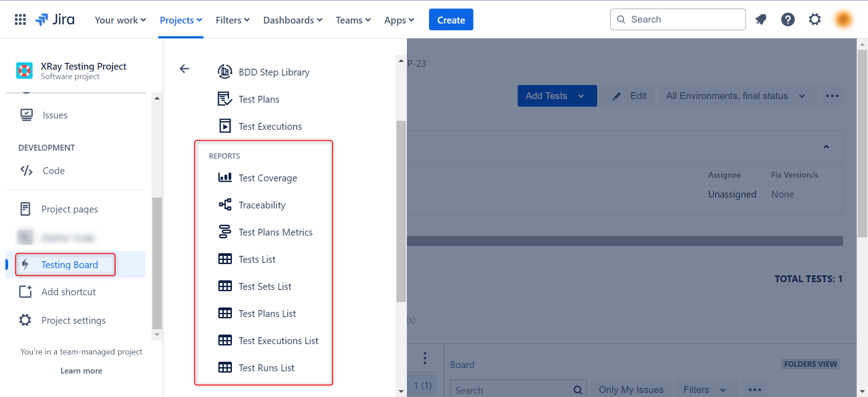868x397 pixels.
Task: Open the settings gear in top bar
Action: 815,19
